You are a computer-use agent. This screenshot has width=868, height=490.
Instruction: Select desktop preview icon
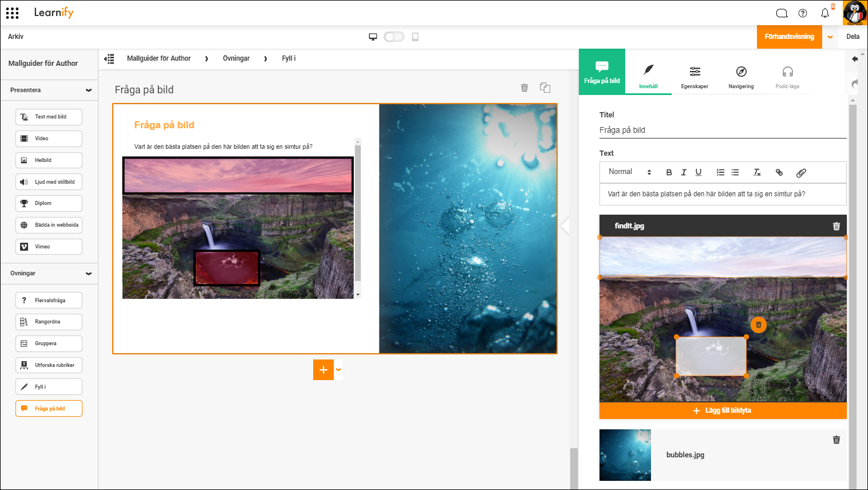(x=373, y=37)
